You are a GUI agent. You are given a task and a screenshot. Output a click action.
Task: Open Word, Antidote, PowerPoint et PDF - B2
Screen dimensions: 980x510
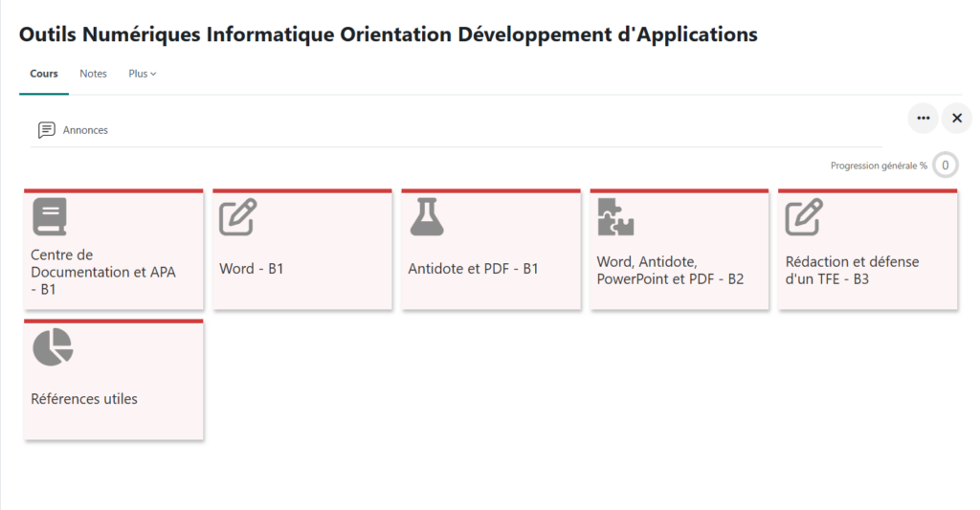click(670, 271)
